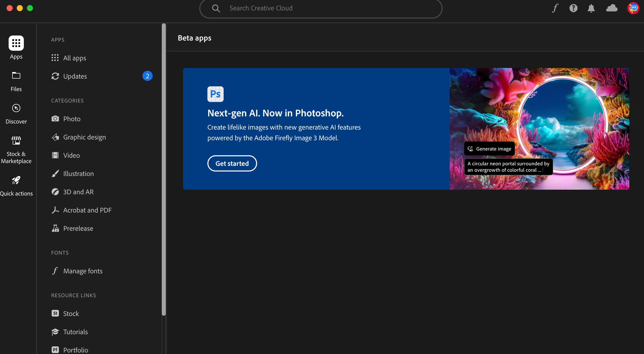Click the Get started button
The width and height of the screenshot is (644, 354).
[x=232, y=164]
